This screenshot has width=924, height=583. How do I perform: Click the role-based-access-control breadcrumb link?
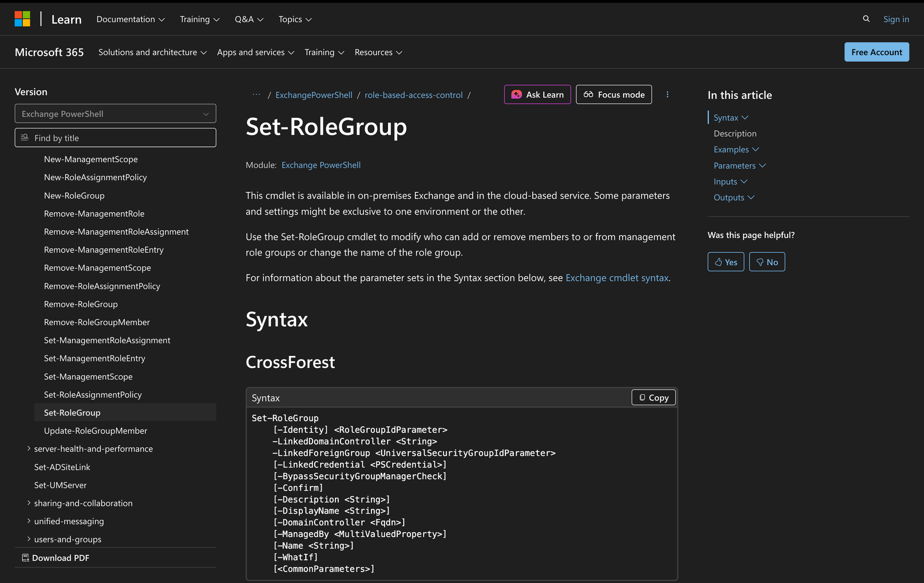point(413,94)
